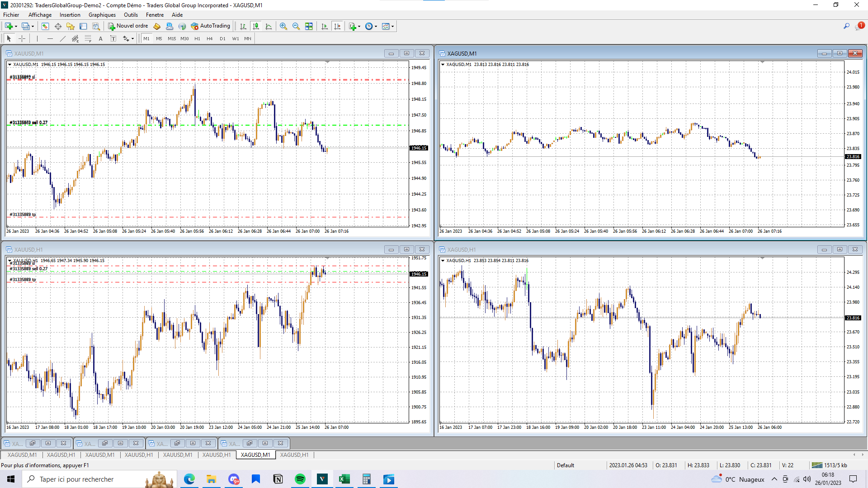Open the Spotify icon in the taskbar
The image size is (868, 488).
click(300, 479)
